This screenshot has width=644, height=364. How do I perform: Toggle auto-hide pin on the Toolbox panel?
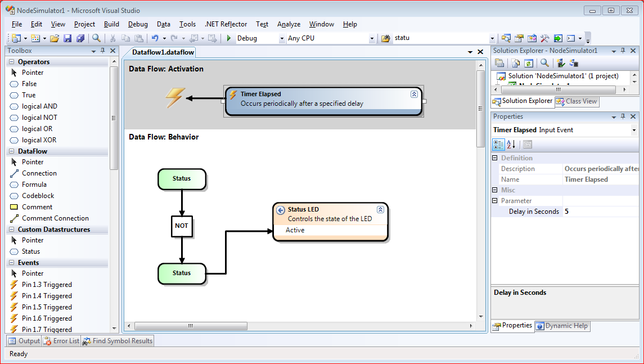103,51
